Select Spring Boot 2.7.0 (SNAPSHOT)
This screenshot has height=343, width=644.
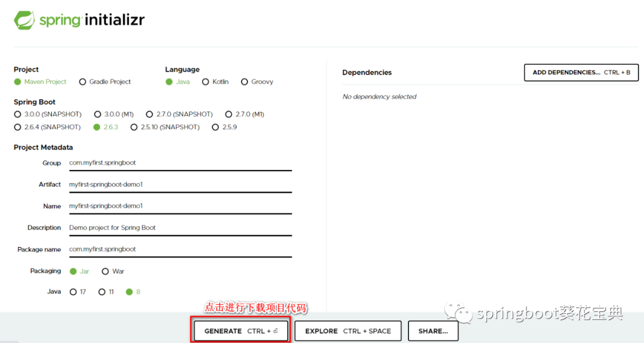point(179,114)
